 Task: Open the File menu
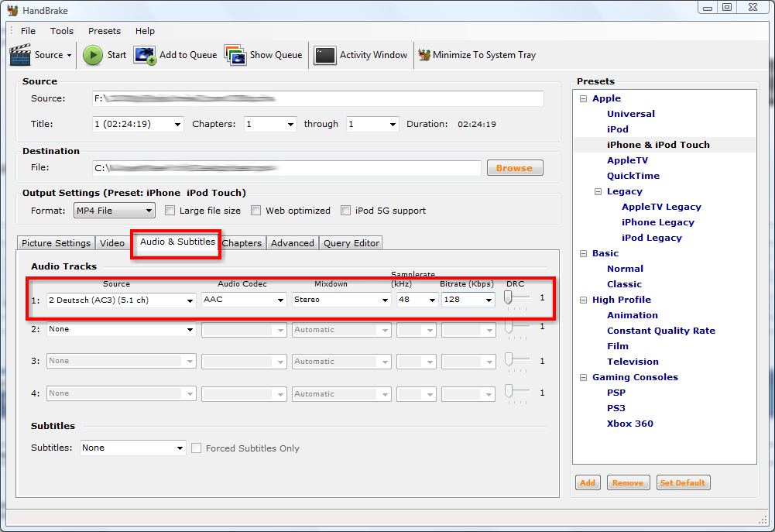click(28, 31)
